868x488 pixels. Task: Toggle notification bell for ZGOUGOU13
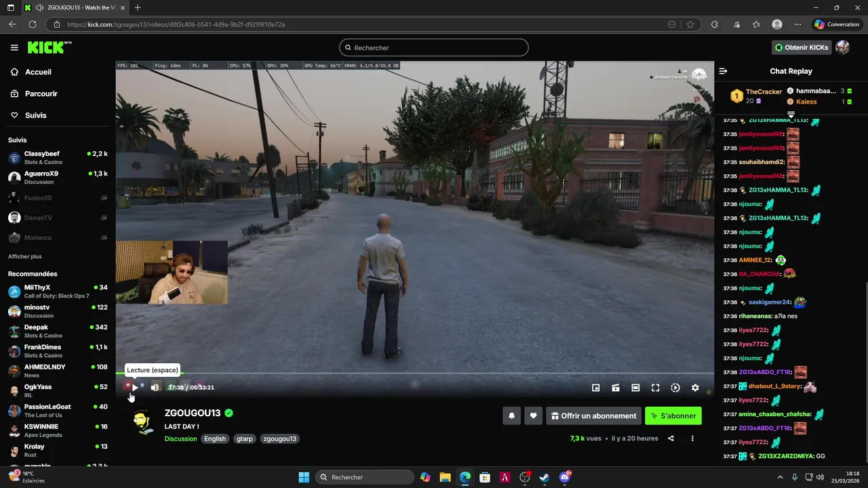pyautogui.click(x=512, y=416)
